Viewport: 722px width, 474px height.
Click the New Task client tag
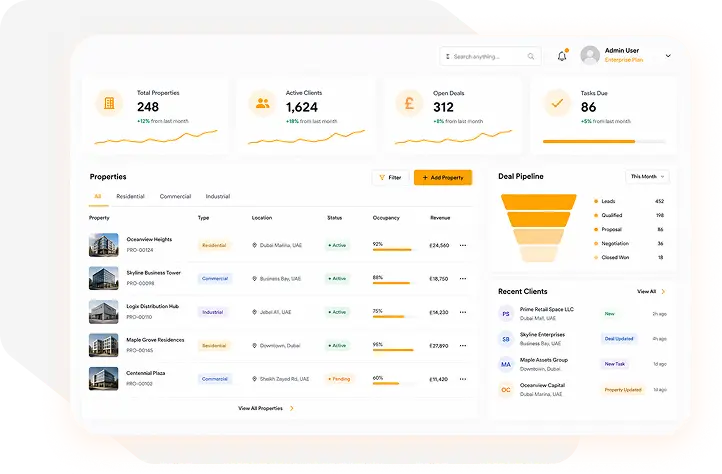(x=615, y=364)
